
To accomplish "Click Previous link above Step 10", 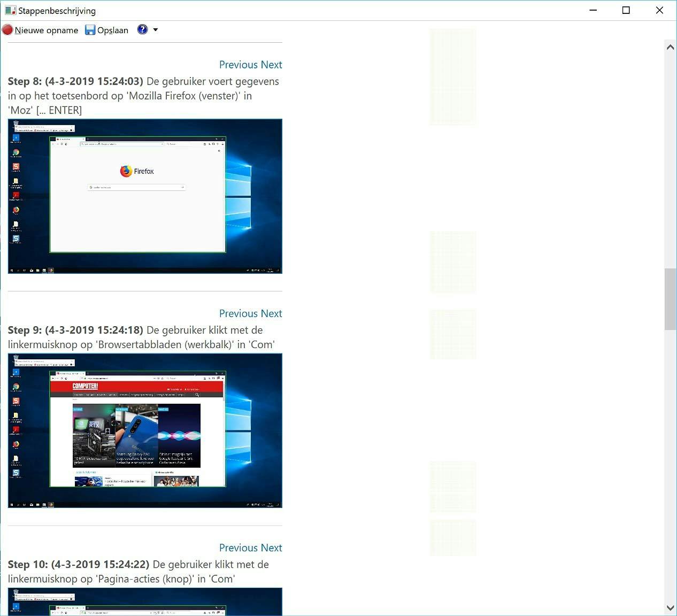I will (x=239, y=548).
